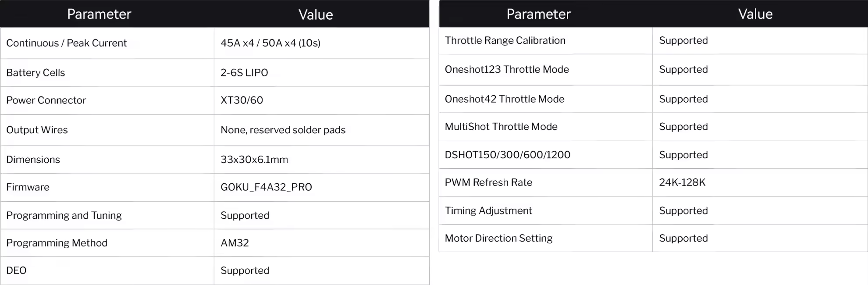Select the Programming and Tuning label
The height and width of the screenshot is (285, 868).
[x=64, y=216]
